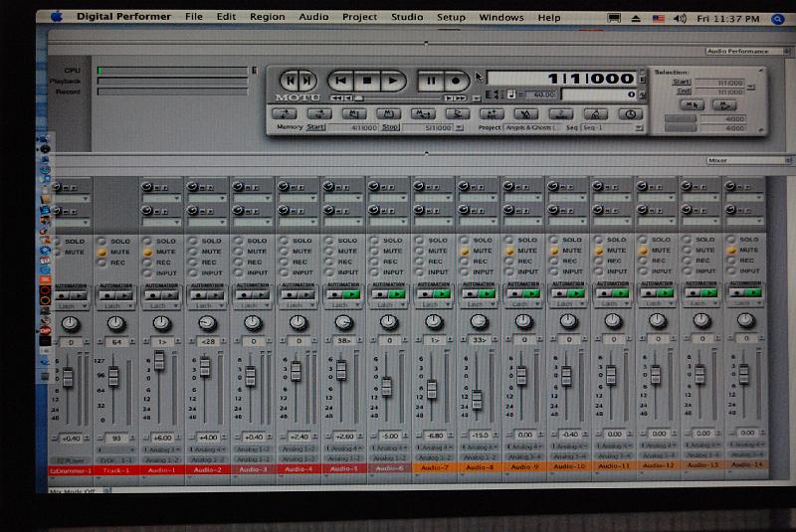Open the dropdown beside Memory Stop time
Screen dimensions: 796x532
459,128
